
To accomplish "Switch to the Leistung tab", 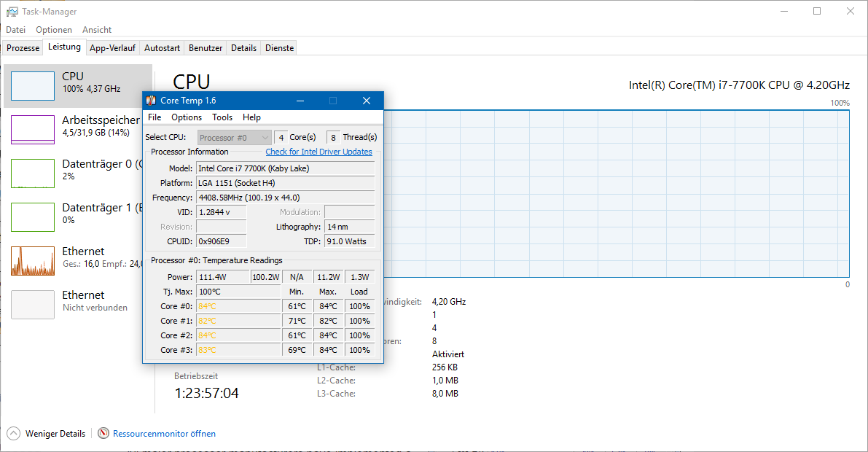I will (64, 47).
